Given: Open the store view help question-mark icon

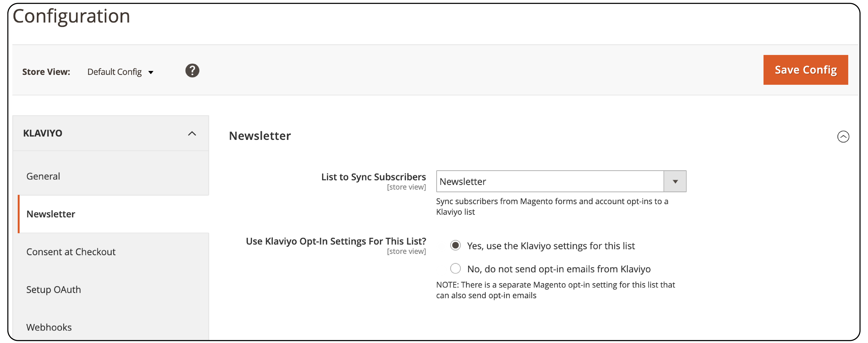Looking at the screenshot, I should coord(192,71).
